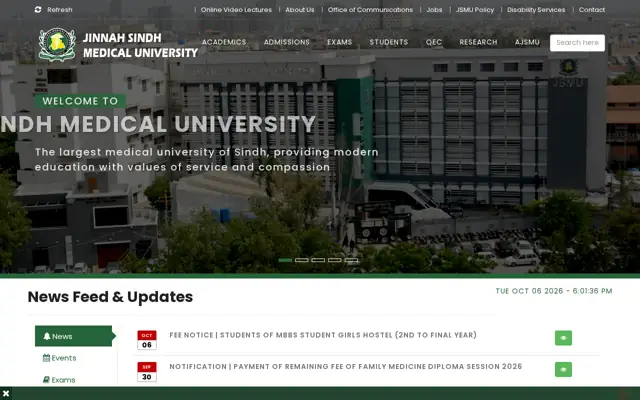View the Family Medicine Diploma notification via its eye button
Screen dimensions: 640x400
(x=563, y=369)
